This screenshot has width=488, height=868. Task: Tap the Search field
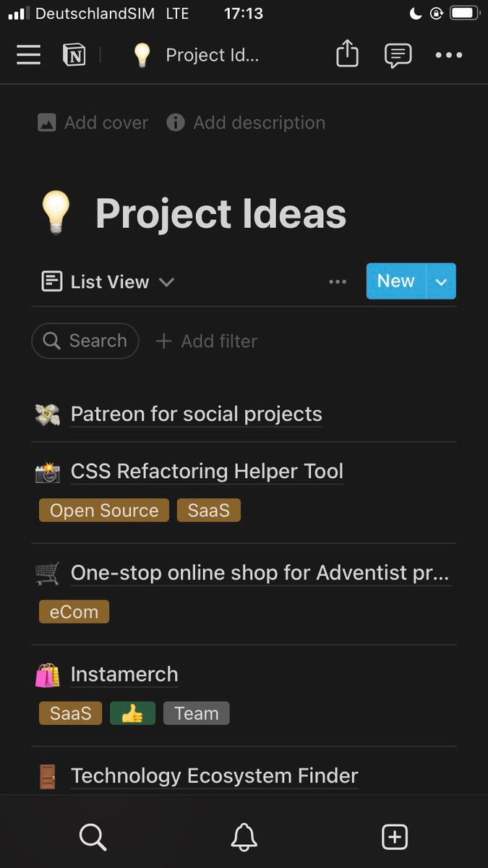(x=85, y=341)
